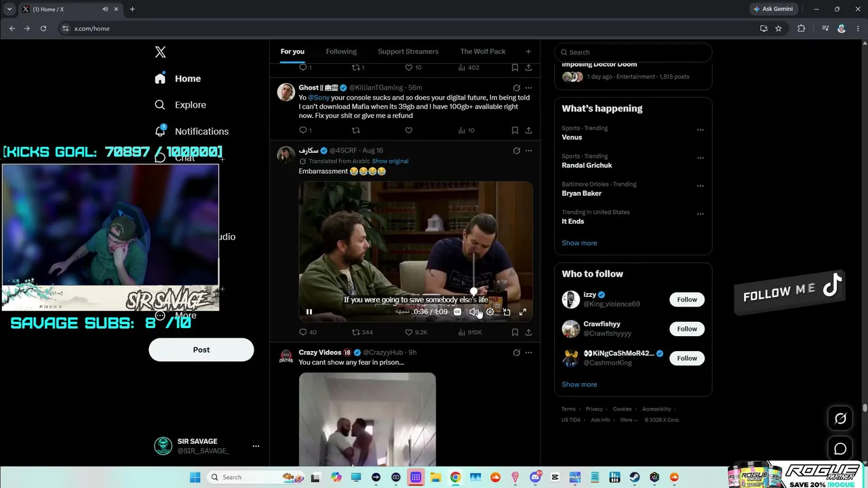The height and width of the screenshot is (488, 868).
Task: Open Explore in the sidebar
Action: pyautogui.click(x=180, y=105)
